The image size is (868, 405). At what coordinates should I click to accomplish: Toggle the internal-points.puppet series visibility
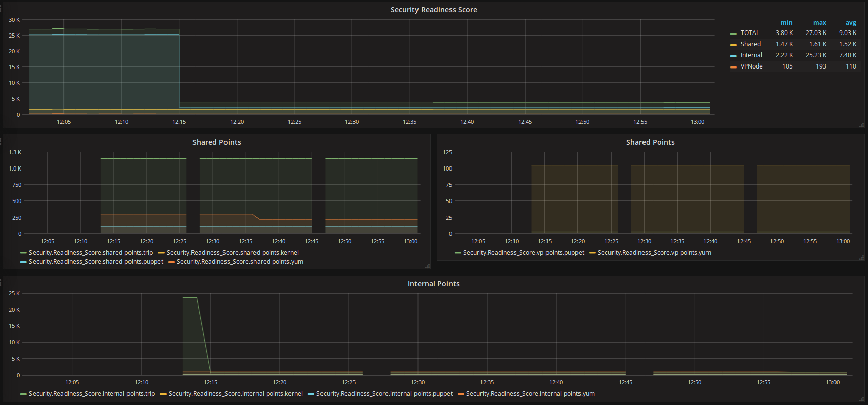pos(384,394)
